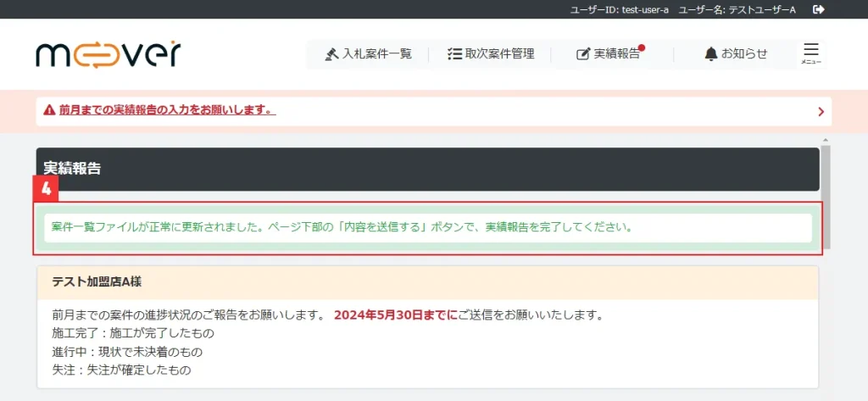Click the logout icon in top bar
Viewport: 868px width, 401px height.
[x=818, y=9]
